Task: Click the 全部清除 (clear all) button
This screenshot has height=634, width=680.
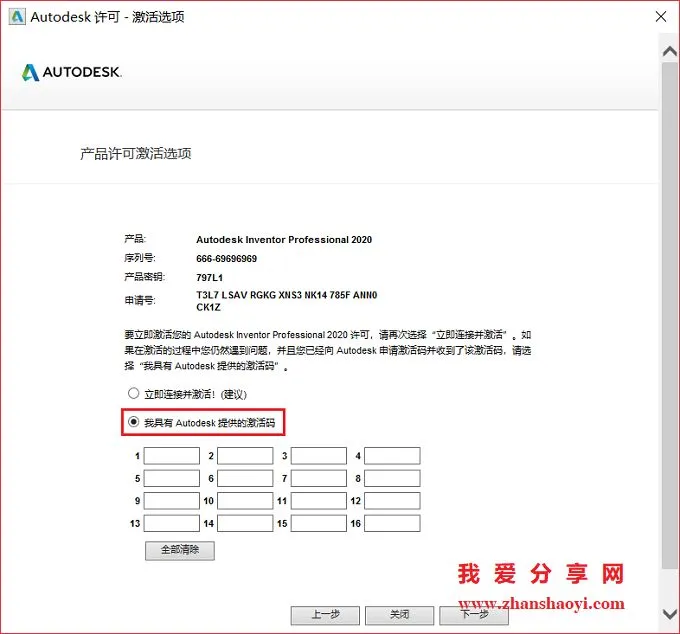Action: click(180, 550)
